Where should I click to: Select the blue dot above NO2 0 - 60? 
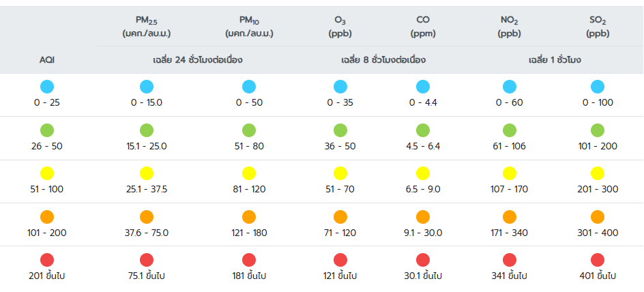tap(510, 87)
